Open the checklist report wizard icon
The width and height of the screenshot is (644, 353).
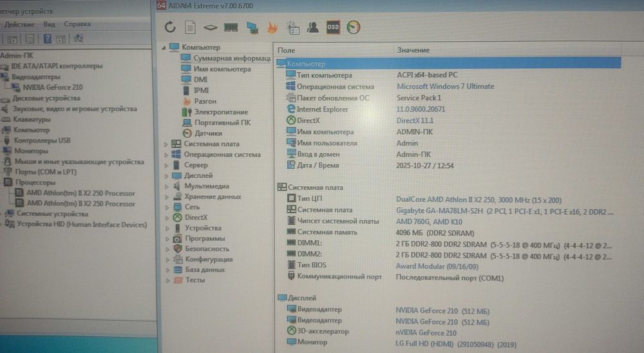click(x=293, y=28)
